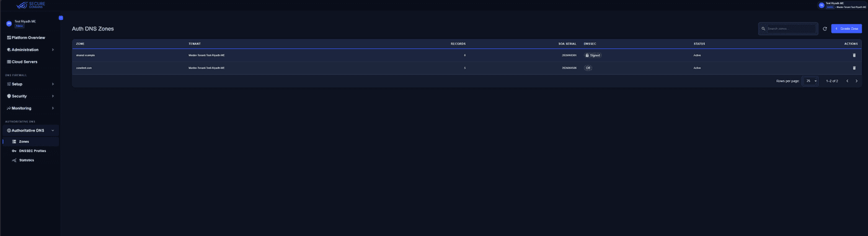Delete the zonetest.com zone
Screen dimensions: 868x236
[x=854, y=68]
